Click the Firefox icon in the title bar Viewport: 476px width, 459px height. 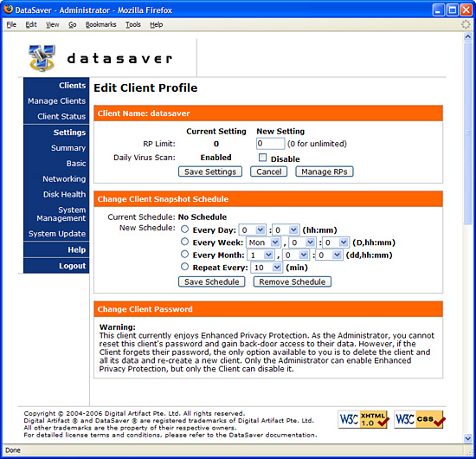(x=8, y=10)
